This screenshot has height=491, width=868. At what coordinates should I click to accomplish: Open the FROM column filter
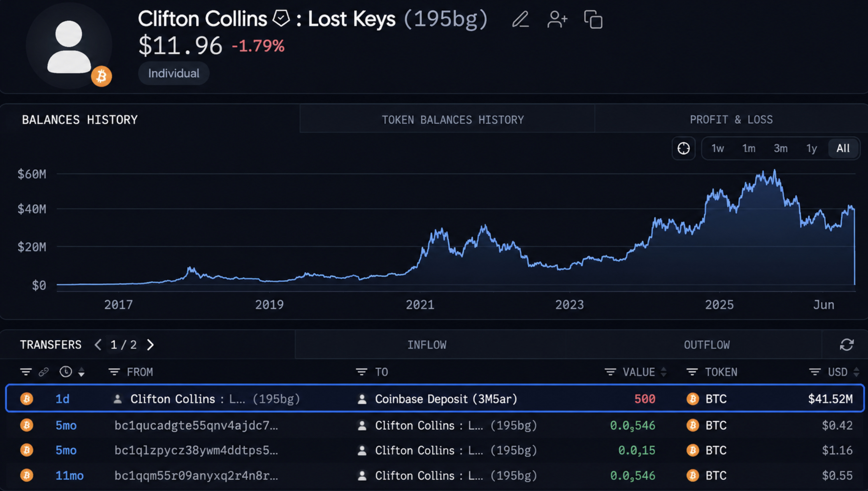[x=114, y=372]
